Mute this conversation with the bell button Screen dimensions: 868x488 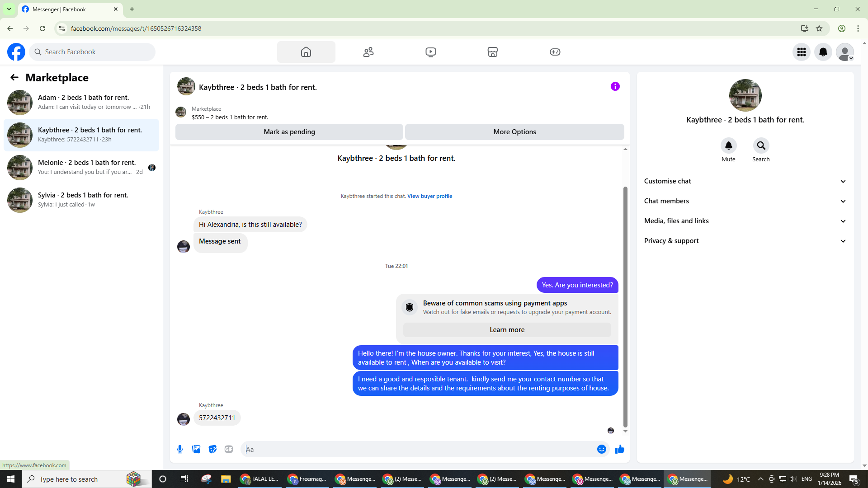[x=728, y=145]
